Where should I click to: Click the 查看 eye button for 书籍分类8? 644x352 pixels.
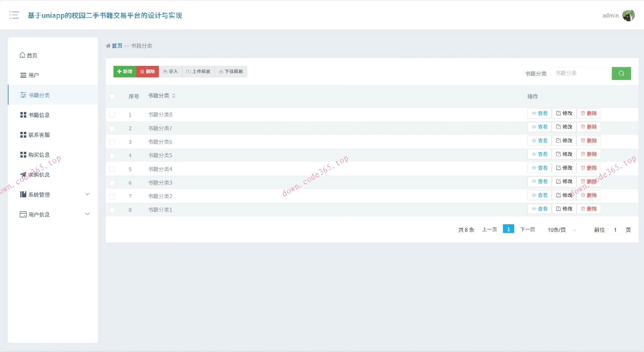(x=539, y=114)
